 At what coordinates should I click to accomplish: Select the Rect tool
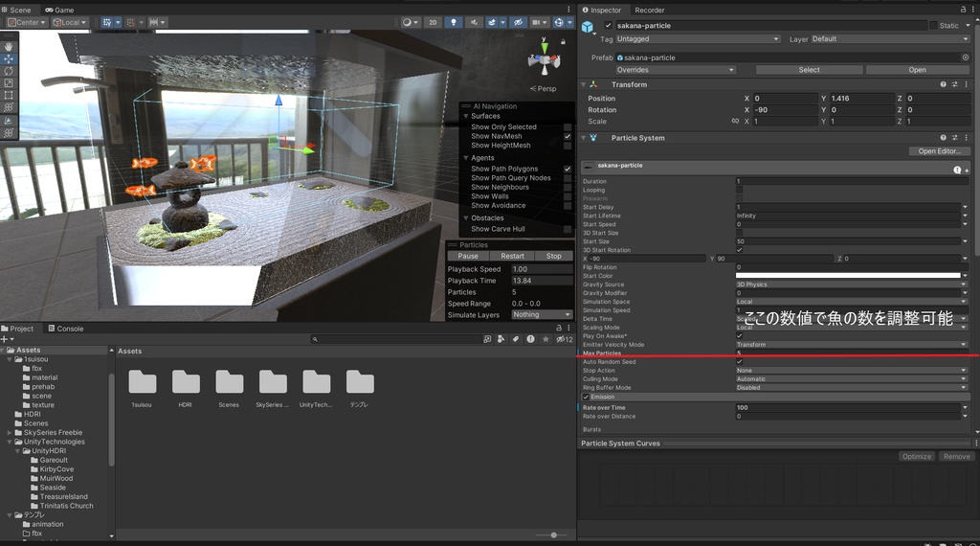tap(9, 95)
